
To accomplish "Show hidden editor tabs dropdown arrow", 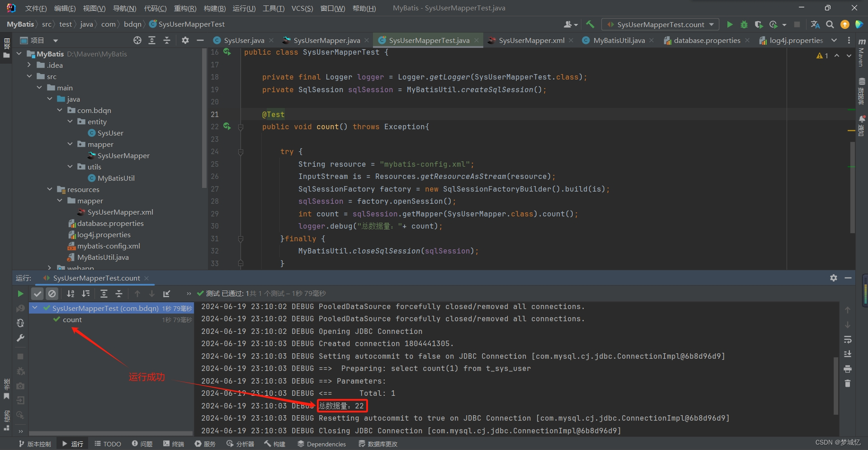I will click(834, 40).
